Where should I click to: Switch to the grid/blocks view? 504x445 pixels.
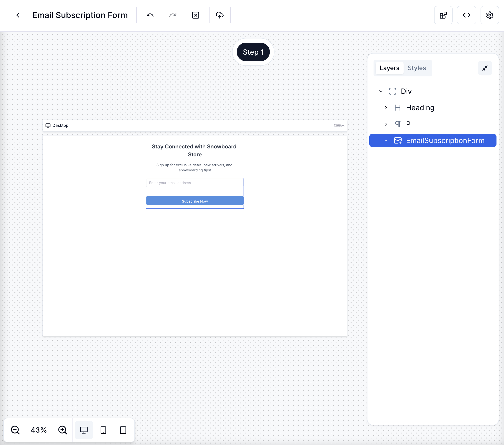tap(443, 15)
